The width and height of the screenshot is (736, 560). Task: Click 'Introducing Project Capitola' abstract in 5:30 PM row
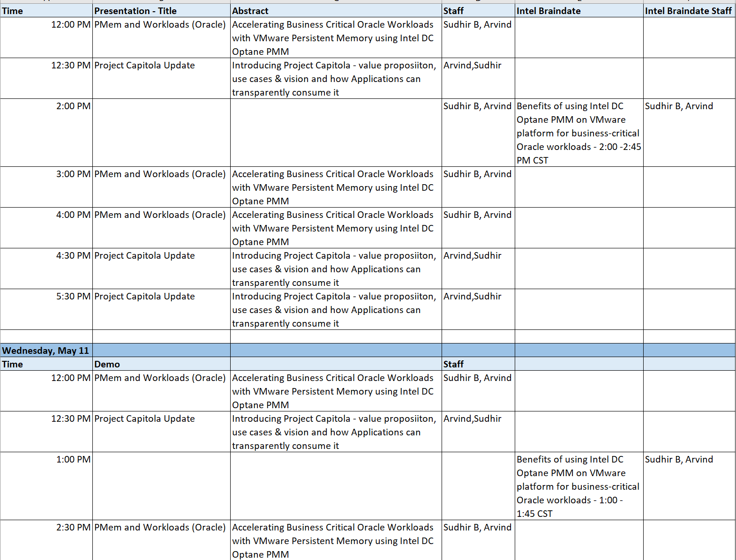(336, 309)
